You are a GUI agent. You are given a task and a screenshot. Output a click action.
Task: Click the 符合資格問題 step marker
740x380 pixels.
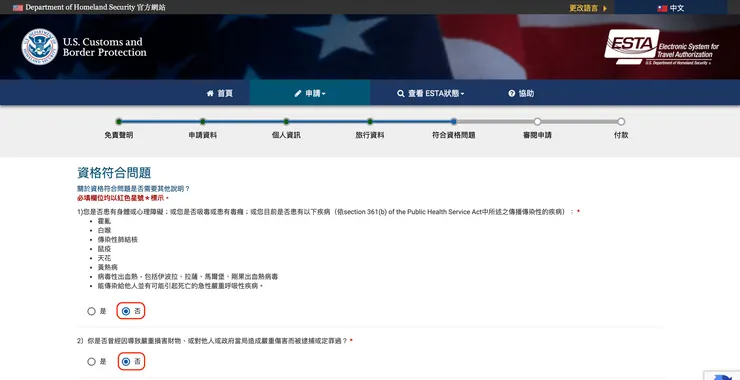pos(454,121)
